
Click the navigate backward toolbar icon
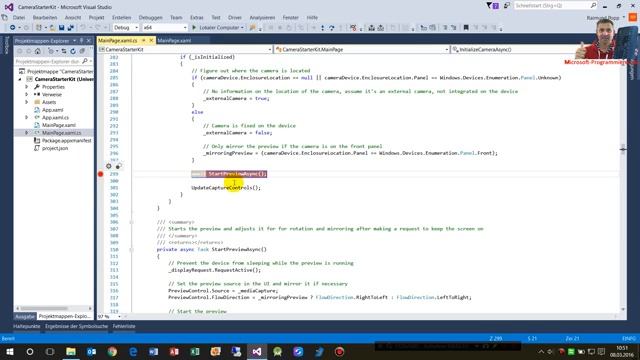[x=13, y=28]
